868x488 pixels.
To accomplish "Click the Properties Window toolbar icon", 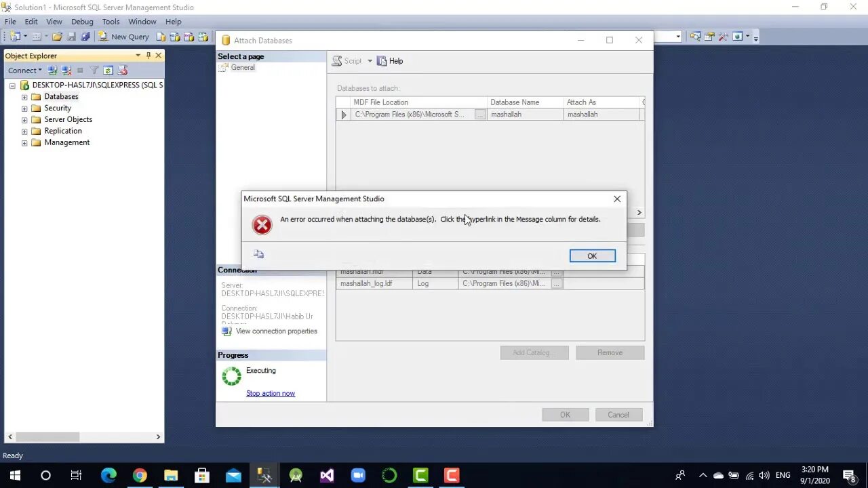I will [709, 36].
